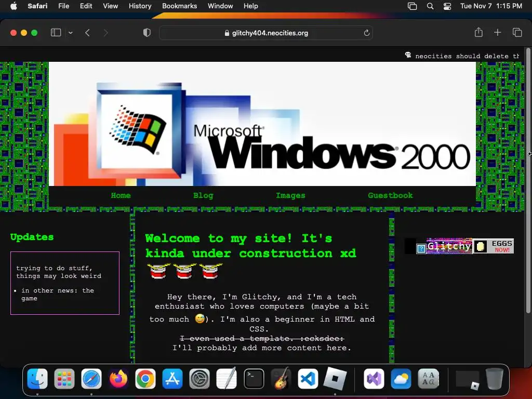Viewport: 532px width, 399px height.
Task: Click the EGGS NOW! badge
Action: point(494,246)
